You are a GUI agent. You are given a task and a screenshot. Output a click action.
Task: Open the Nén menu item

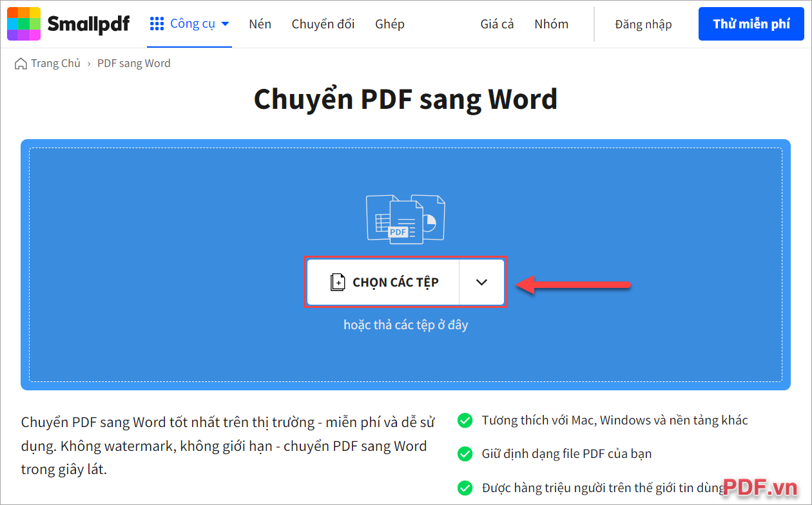(260, 24)
